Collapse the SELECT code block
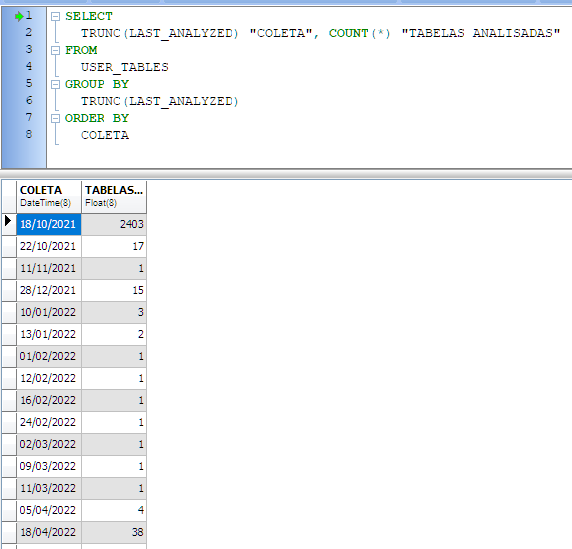The width and height of the screenshot is (572, 549). click(55, 16)
